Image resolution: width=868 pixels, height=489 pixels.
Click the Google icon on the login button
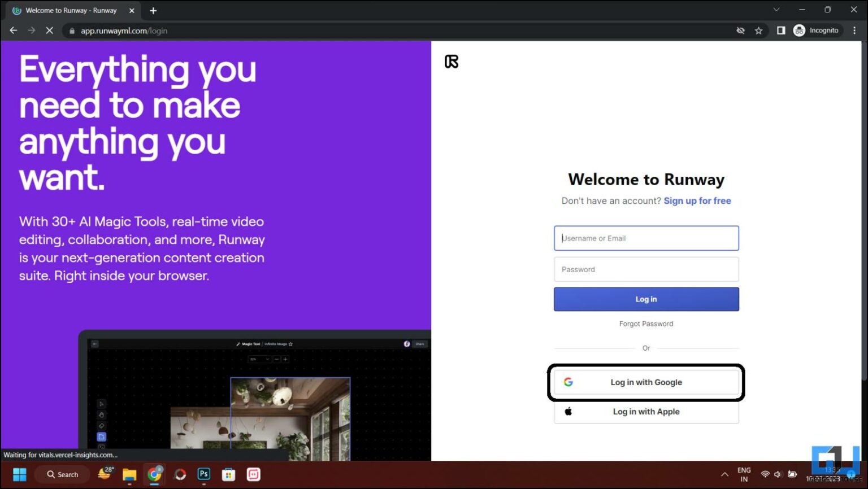(x=568, y=382)
